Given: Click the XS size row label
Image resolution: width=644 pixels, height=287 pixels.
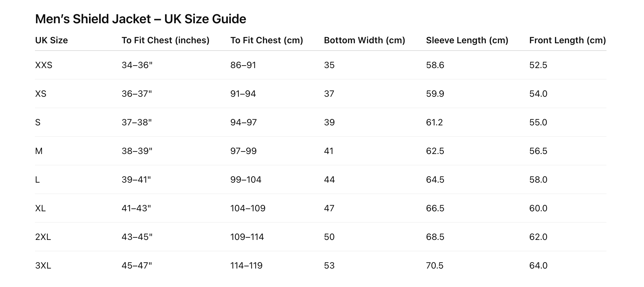Looking at the screenshot, I should point(41,94).
